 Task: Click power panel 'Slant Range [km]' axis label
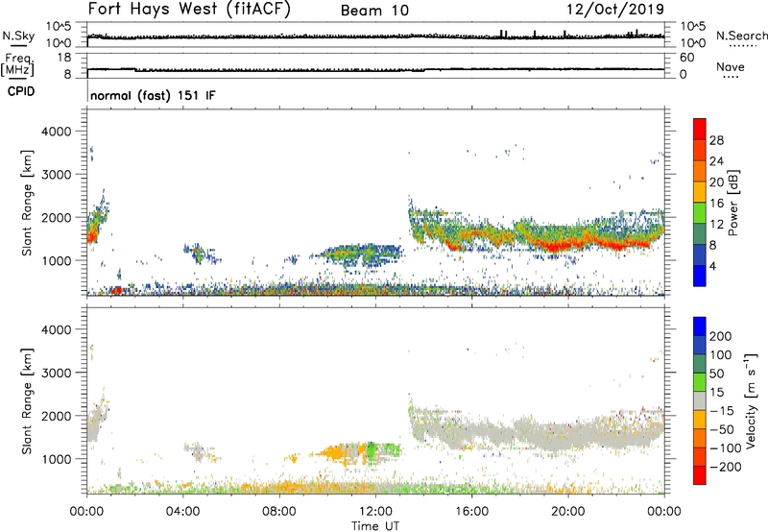coord(27,203)
